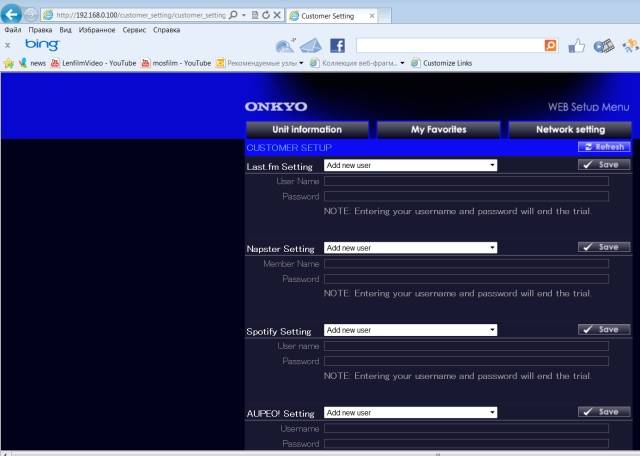Click the orange Bing search button
This screenshot has height=456, width=640.
coord(551,46)
